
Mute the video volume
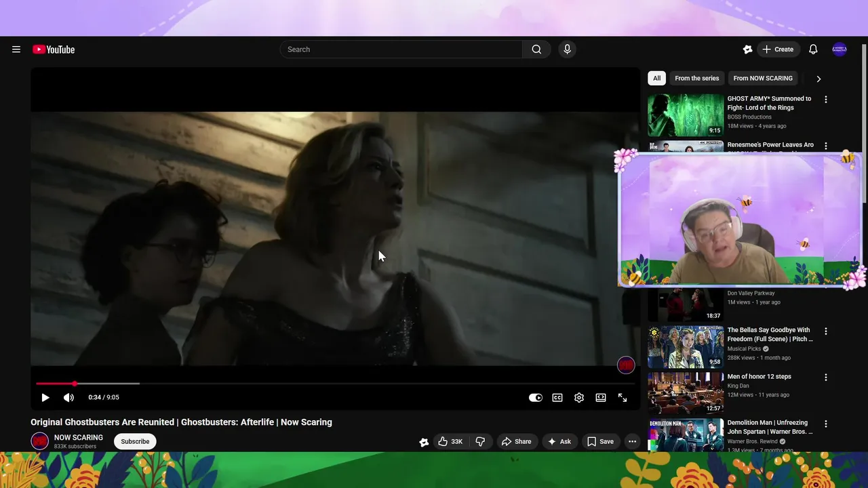pos(68,398)
